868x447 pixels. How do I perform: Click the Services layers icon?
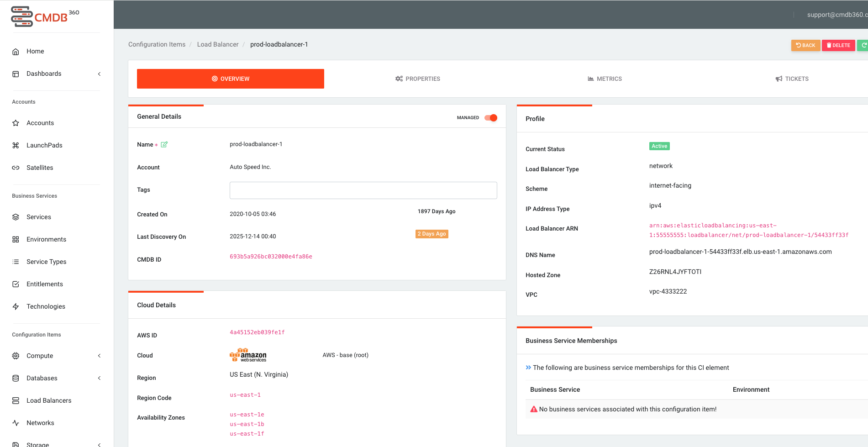[16, 217]
